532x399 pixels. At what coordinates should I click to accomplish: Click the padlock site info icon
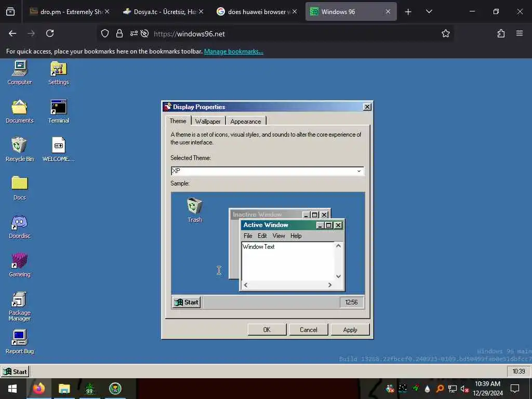pyautogui.click(x=119, y=33)
